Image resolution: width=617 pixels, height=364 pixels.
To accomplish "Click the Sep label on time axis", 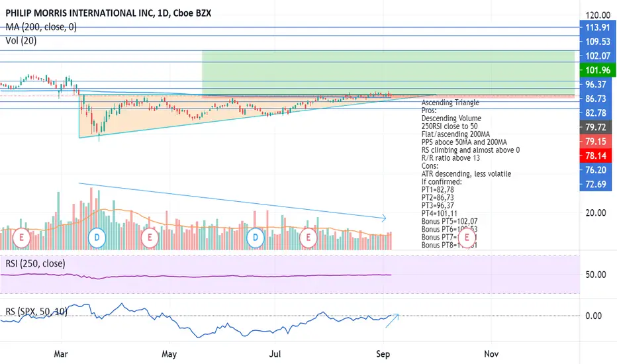I will [383, 354].
